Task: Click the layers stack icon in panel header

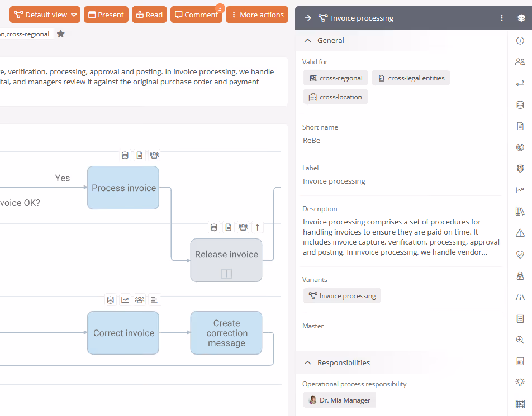Action: click(521, 18)
